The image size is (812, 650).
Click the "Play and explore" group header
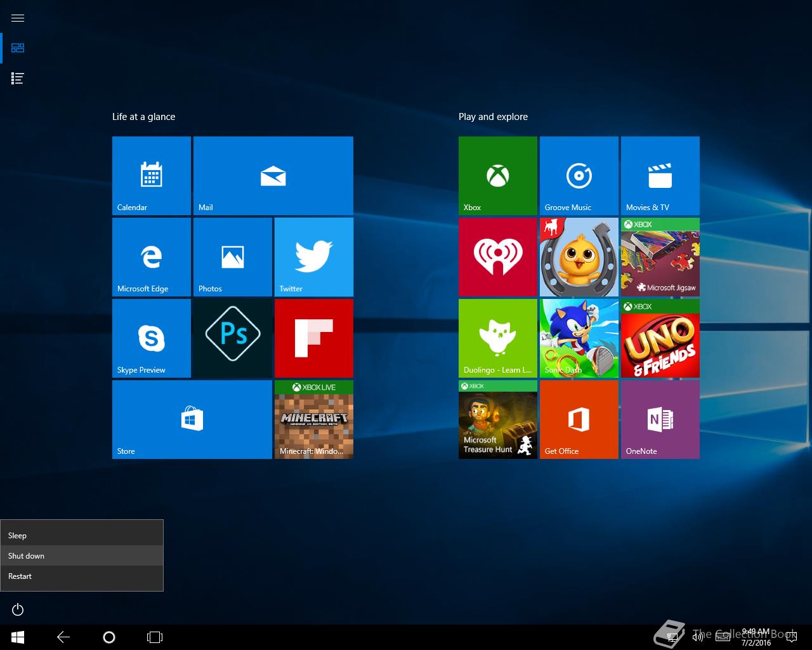[x=494, y=117]
